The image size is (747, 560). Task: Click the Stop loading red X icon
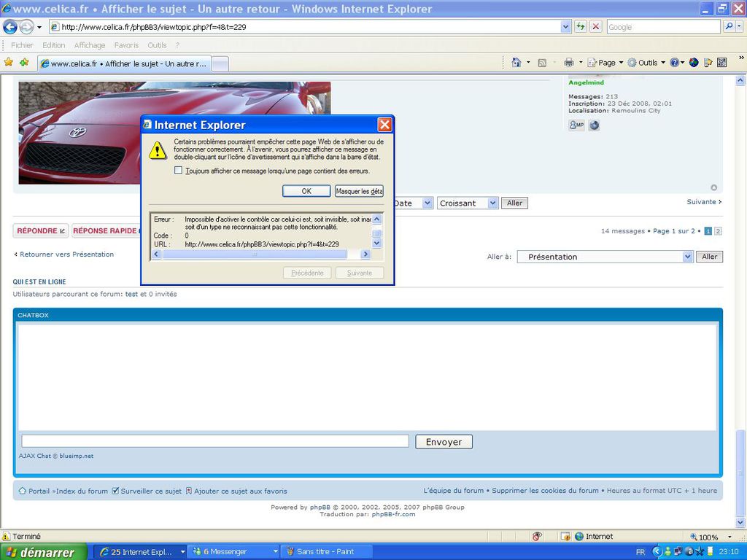pyautogui.click(x=595, y=27)
